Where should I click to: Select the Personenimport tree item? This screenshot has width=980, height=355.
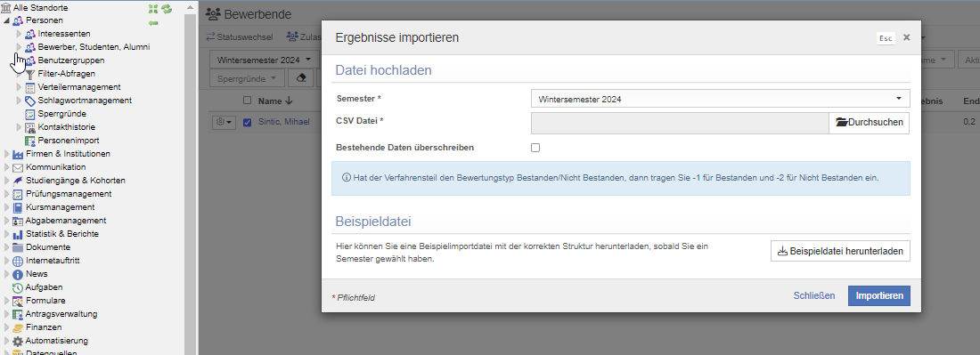(68, 141)
